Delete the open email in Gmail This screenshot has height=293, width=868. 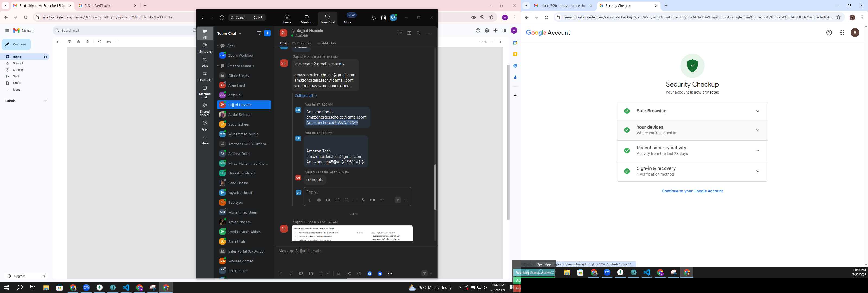click(x=88, y=42)
